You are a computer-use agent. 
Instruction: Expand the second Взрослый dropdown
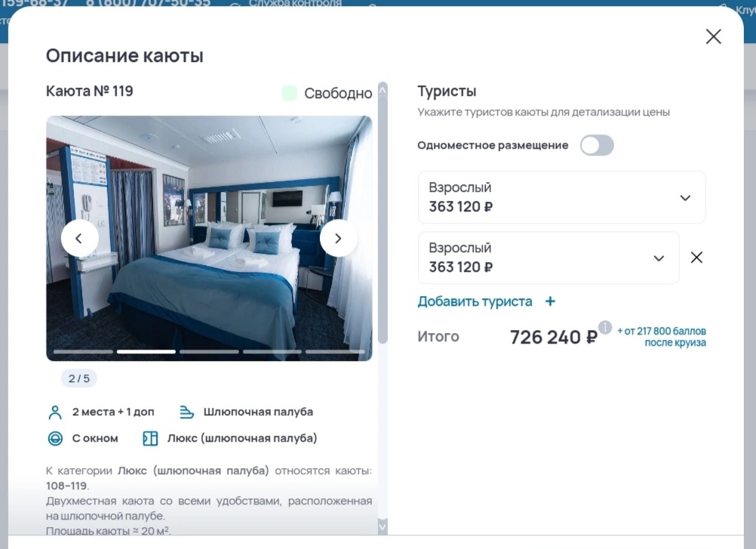click(549, 258)
